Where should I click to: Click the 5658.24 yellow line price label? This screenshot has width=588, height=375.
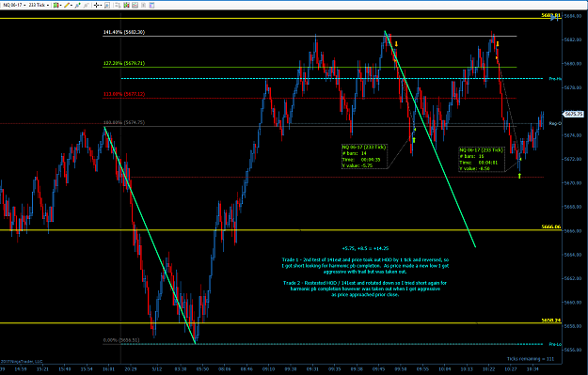pyautogui.click(x=551, y=320)
